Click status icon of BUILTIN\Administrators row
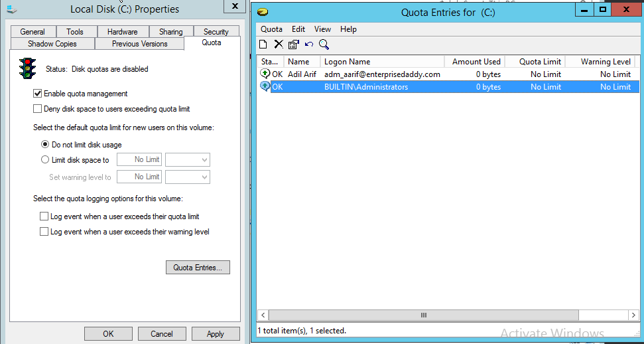This screenshot has height=344, width=644. [265, 86]
